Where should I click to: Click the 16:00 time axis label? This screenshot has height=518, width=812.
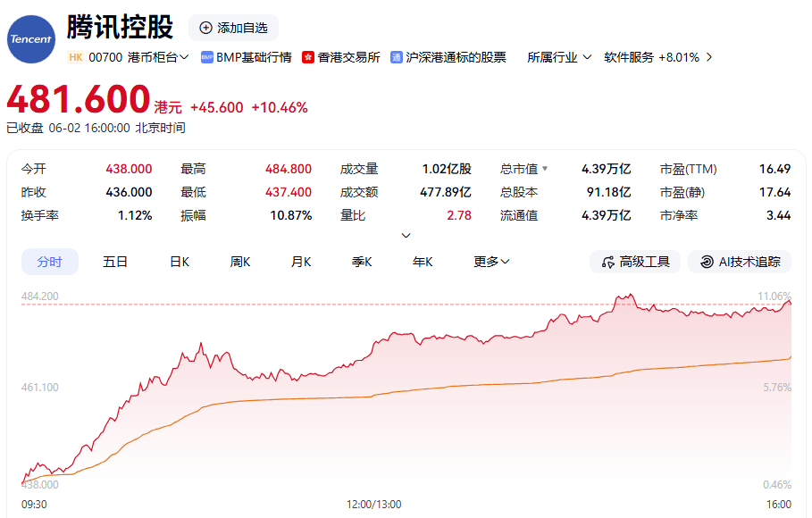[x=779, y=505]
